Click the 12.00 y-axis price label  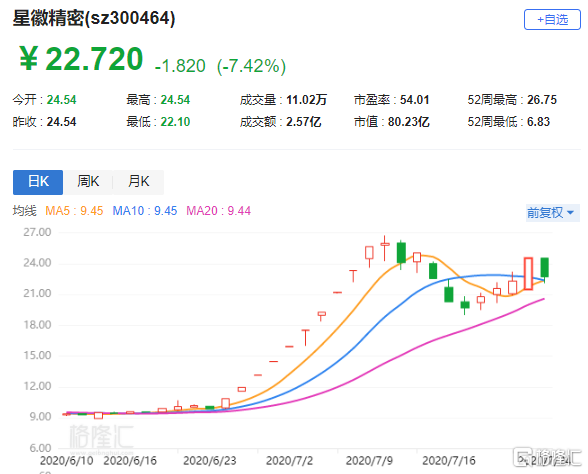click(x=37, y=386)
